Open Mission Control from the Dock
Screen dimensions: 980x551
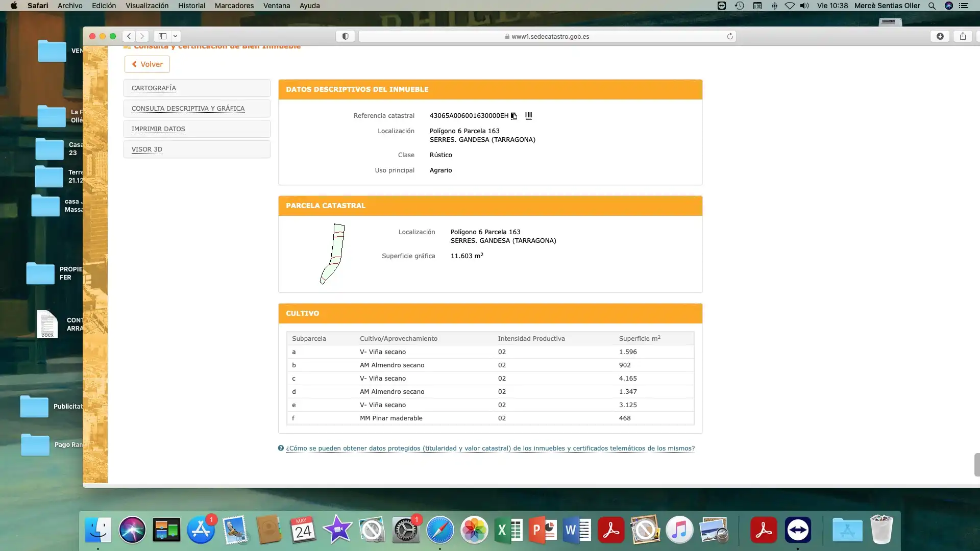click(x=166, y=530)
